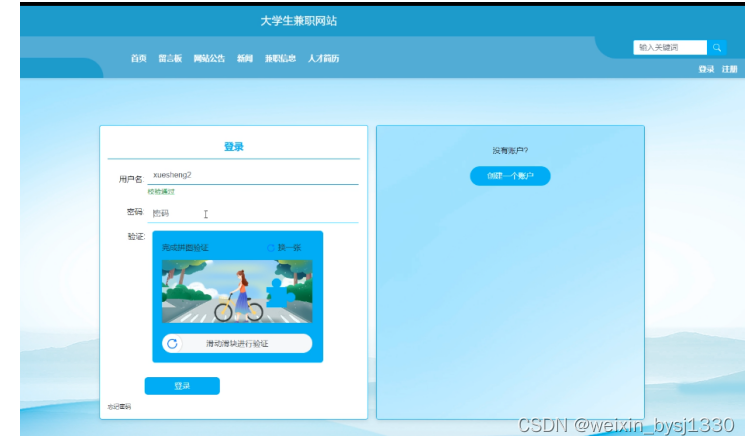Open the 新闻 navigation item
The width and height of the screenshot is (750, 445).
pos(244,58)
